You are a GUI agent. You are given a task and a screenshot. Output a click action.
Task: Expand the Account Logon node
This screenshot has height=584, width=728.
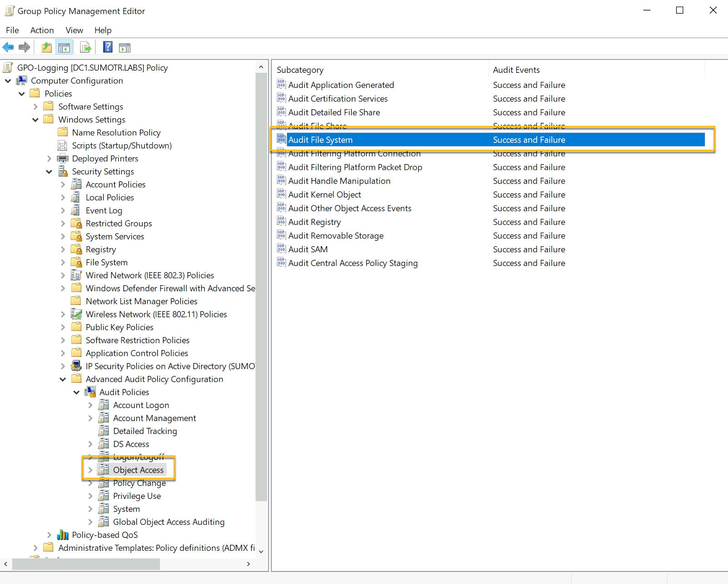(90, 405)
